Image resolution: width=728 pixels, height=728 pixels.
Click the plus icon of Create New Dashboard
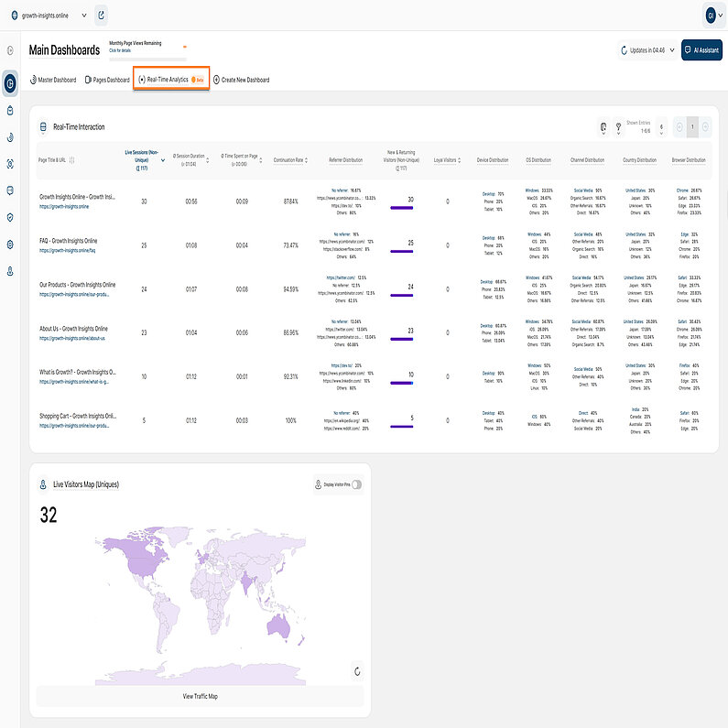tap(216, 80)
